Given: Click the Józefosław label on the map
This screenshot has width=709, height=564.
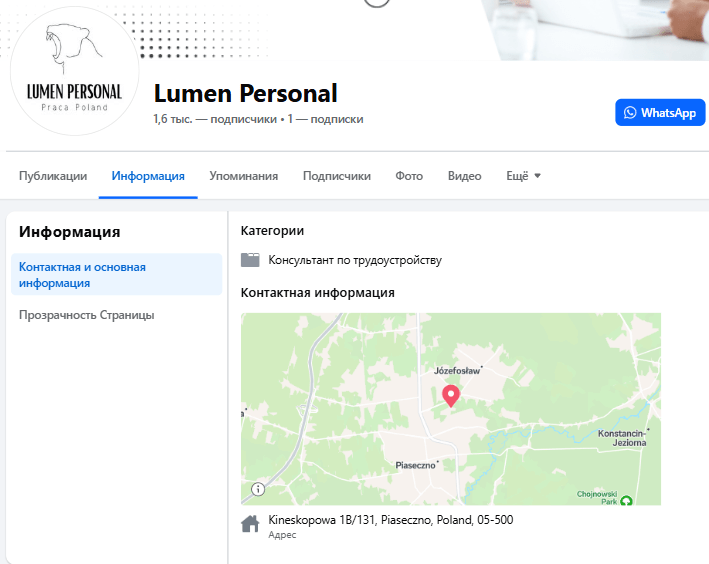Looking at the screenshot, I should (457, 371).
